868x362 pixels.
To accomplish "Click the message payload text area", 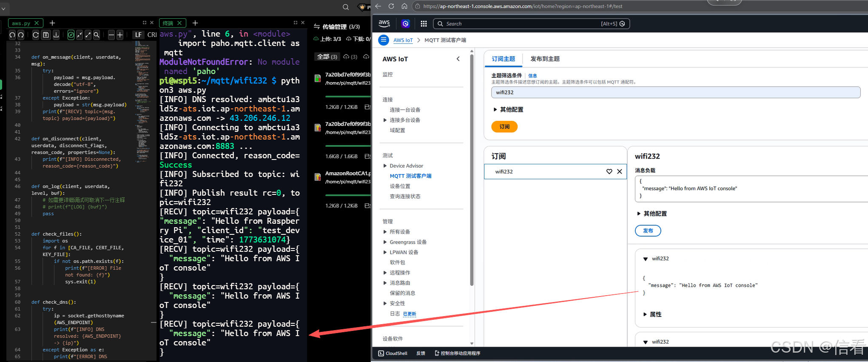I will point(751,189).
